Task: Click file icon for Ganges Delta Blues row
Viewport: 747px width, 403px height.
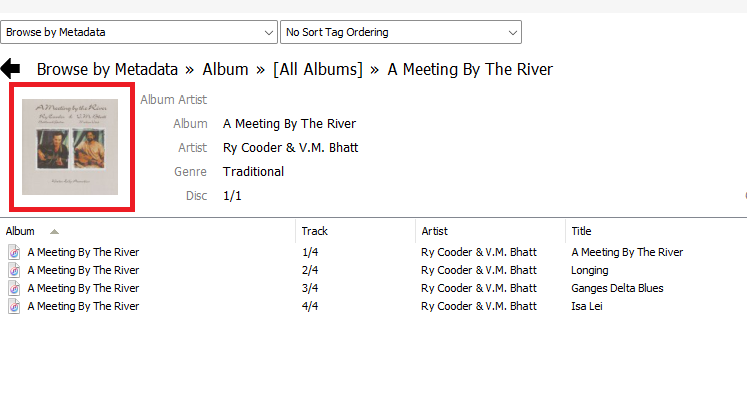Action: (x=14, y=288)
